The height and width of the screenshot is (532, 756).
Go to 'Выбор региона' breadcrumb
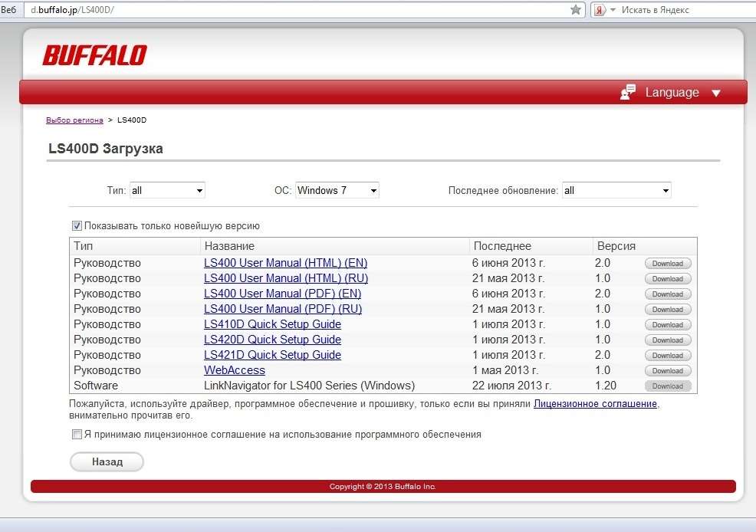coord(74,120)
